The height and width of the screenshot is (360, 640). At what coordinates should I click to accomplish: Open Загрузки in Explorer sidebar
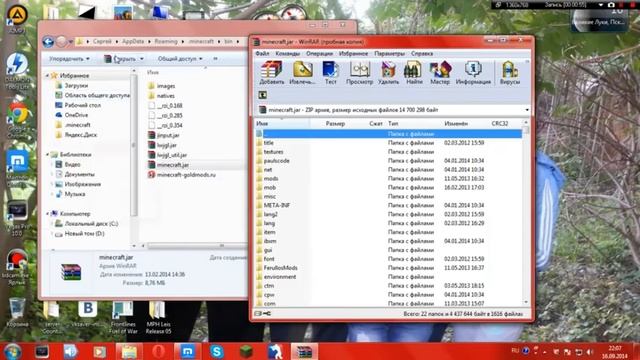click(76, 86)
